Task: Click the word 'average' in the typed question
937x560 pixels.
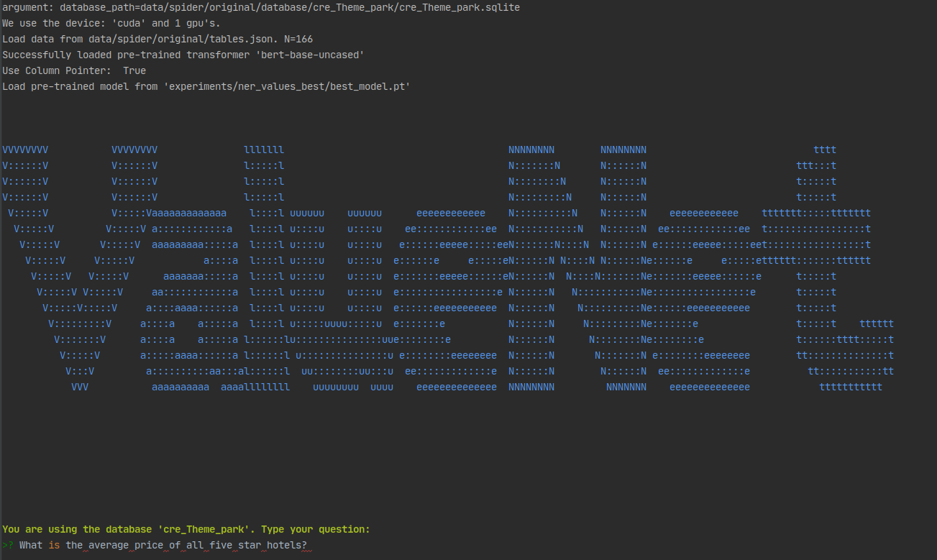Action: point(109,546)
